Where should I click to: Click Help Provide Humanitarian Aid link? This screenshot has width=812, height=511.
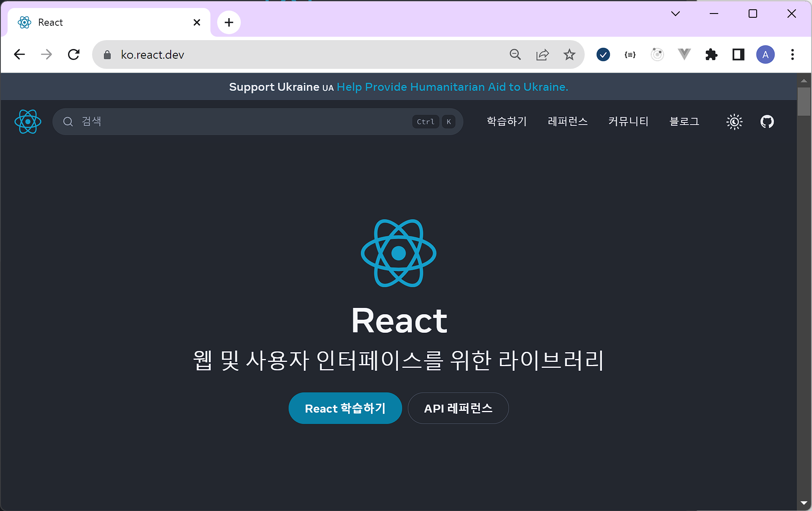click(x=452, y=87)
